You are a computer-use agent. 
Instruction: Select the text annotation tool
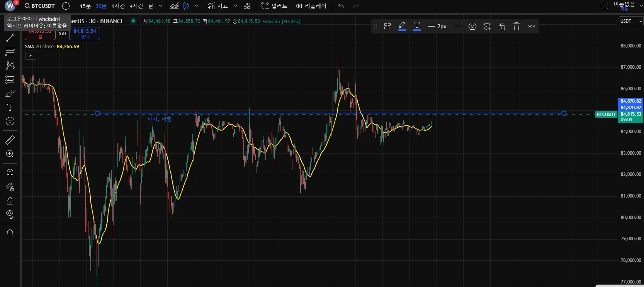pos(10,107)
